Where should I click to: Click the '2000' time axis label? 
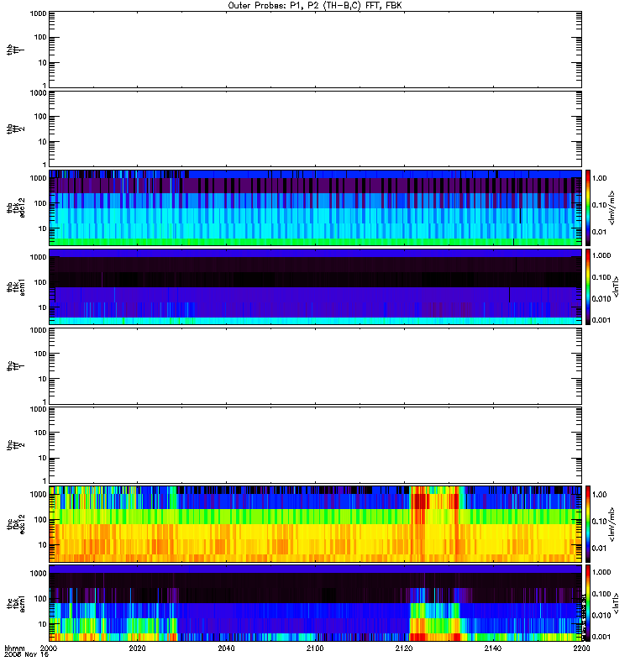pyautogui.click(x=49, y=648)
